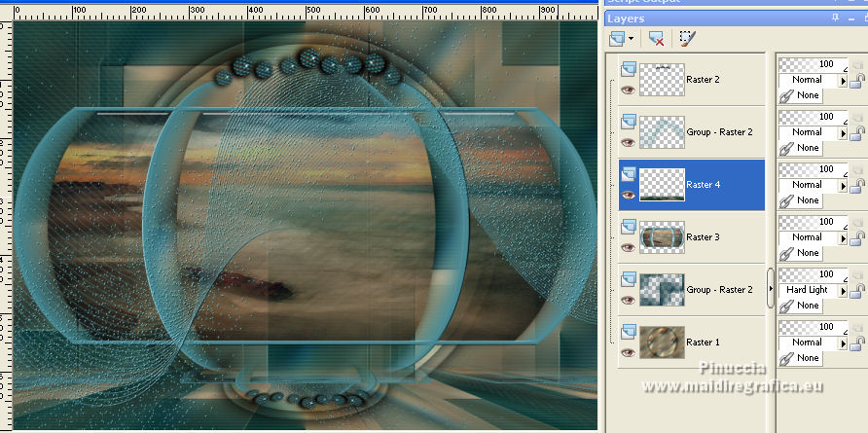The width and height of the screenshot is (868, 433).
Task: Open blend mode dropdown for Raster 1
Action: [844, 343]
